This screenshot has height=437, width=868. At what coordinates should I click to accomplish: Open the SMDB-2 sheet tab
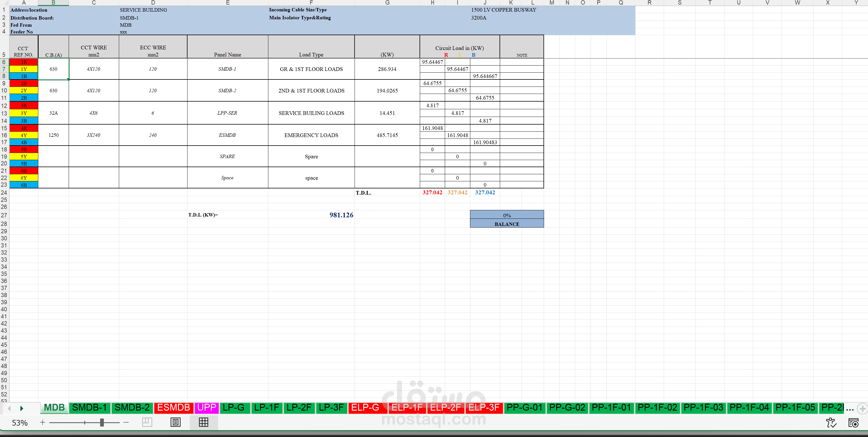(x=132, y=408)
